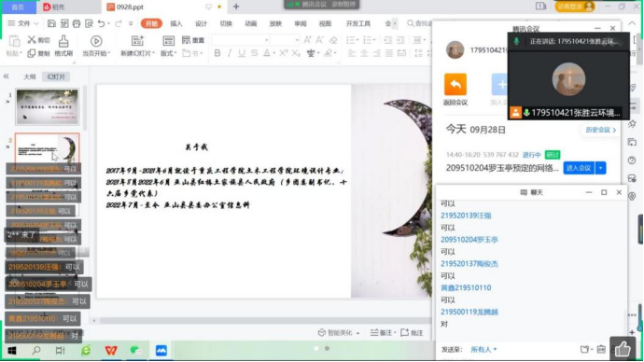
Task: Click the orange 返回会议 icon
Action: (455, 84)
